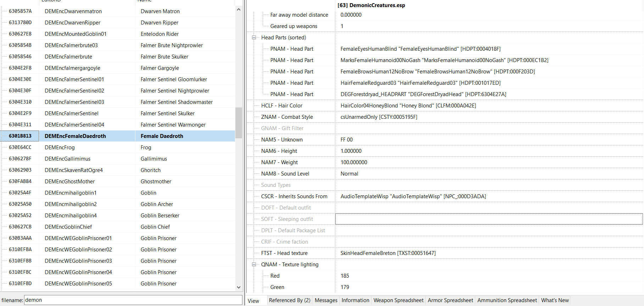Open the Weapon Spreadsheet tab
Screen dimensions: 644x306
398,300
